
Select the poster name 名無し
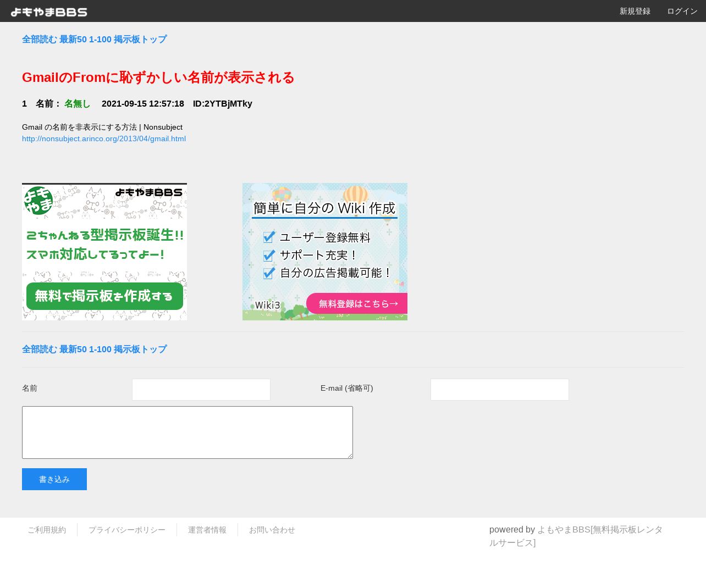(77, 104)
